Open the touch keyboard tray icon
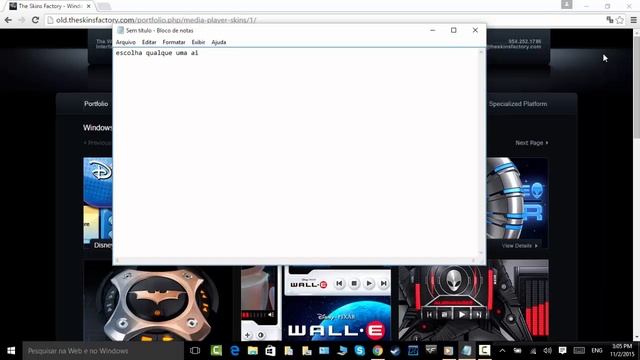Screen dimensions: 640x360 (x=579, y=351)
